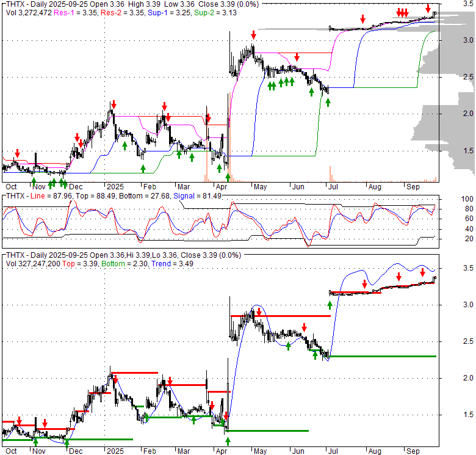Click the red sell arrow at the late-April peak in top chart
The height and width of the screenshot is (455, 476).
pyautogui.click(x=253, y=35)
